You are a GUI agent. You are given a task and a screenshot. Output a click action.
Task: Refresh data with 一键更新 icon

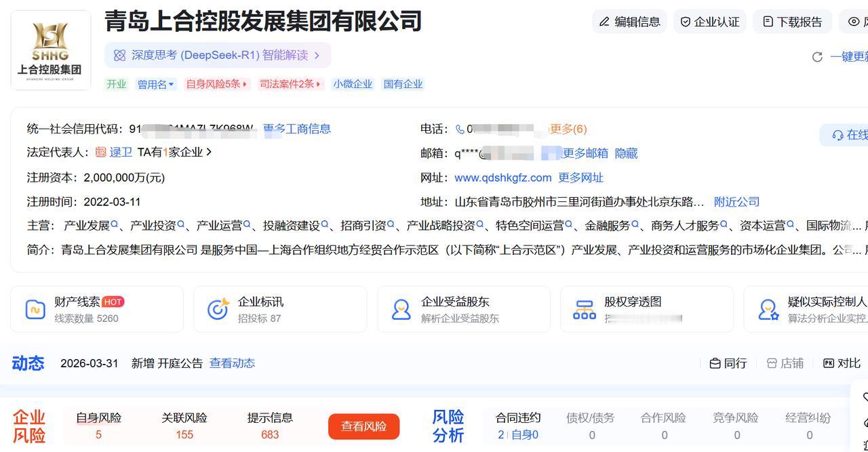(816, 58)
